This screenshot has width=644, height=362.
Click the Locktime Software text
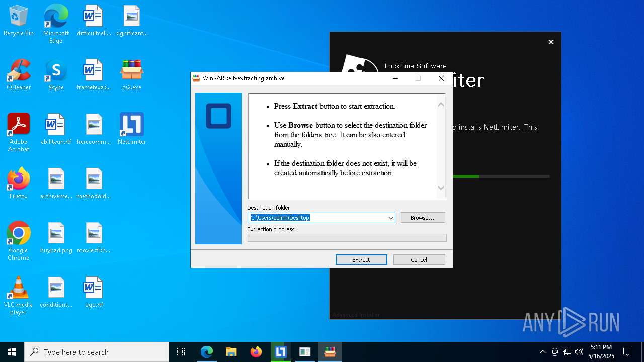click(x=416, y=66)
